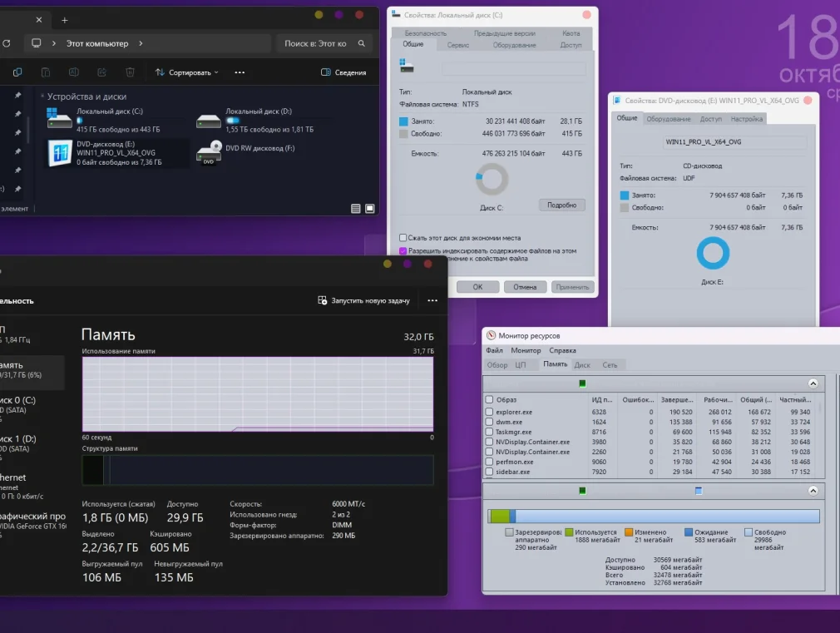Click the share icon in Explorer toolbar
Viewport: 840px width, 633px height.
coord(101,72)
